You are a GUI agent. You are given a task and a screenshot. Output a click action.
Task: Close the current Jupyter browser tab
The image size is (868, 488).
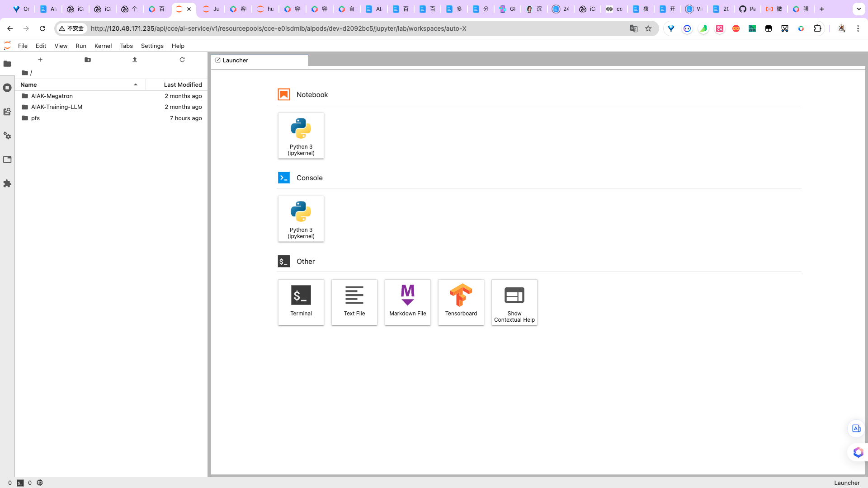point(189,9)
